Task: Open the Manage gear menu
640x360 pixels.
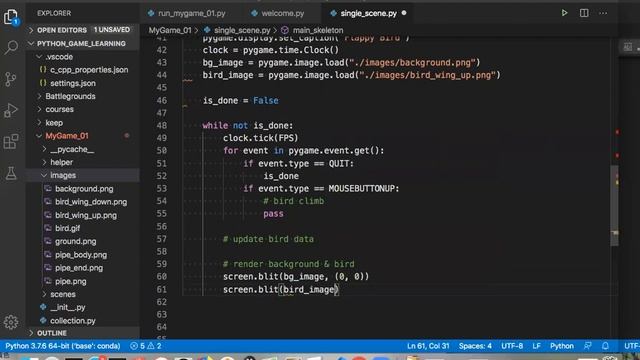Action: point(11,322)
